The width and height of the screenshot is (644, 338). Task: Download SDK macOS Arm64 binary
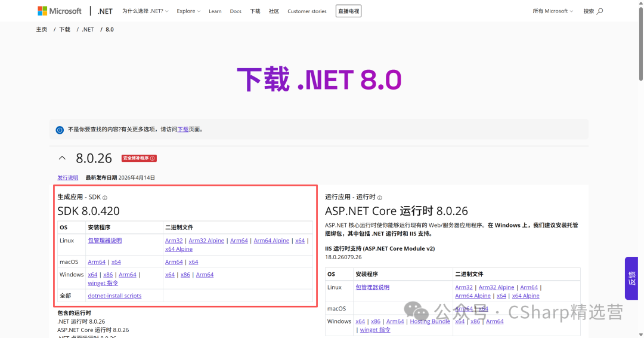click(174, 262)
